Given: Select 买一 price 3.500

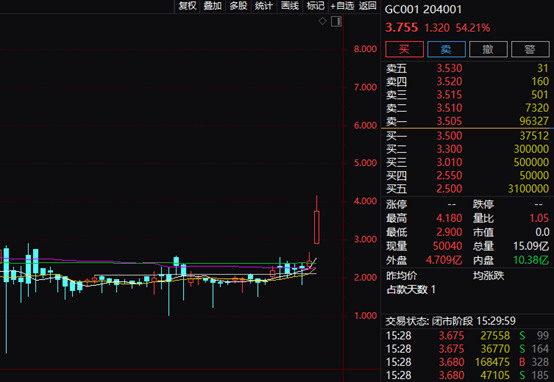Looking at the screenshot, I should point(449,136).
